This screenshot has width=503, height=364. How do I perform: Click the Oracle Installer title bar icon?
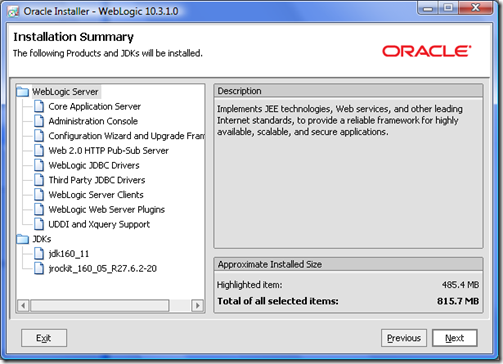pyautogui.click(x=13, y=12)
